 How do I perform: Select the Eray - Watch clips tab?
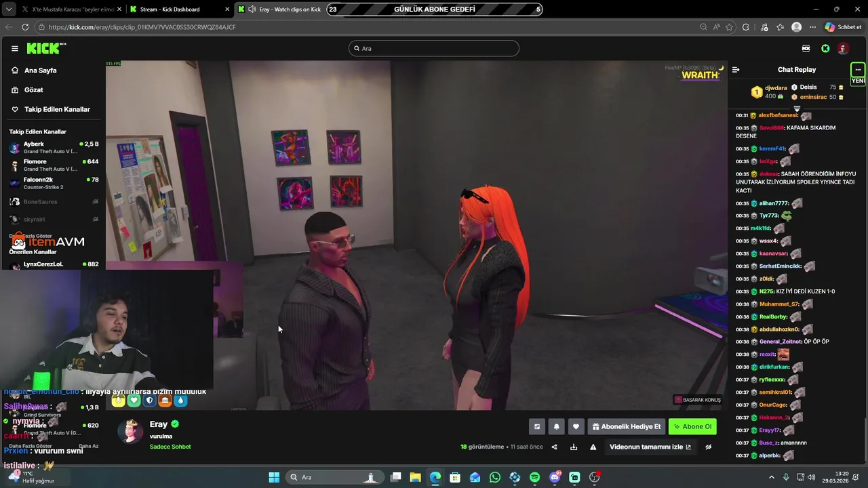click(x=290, y=9)
